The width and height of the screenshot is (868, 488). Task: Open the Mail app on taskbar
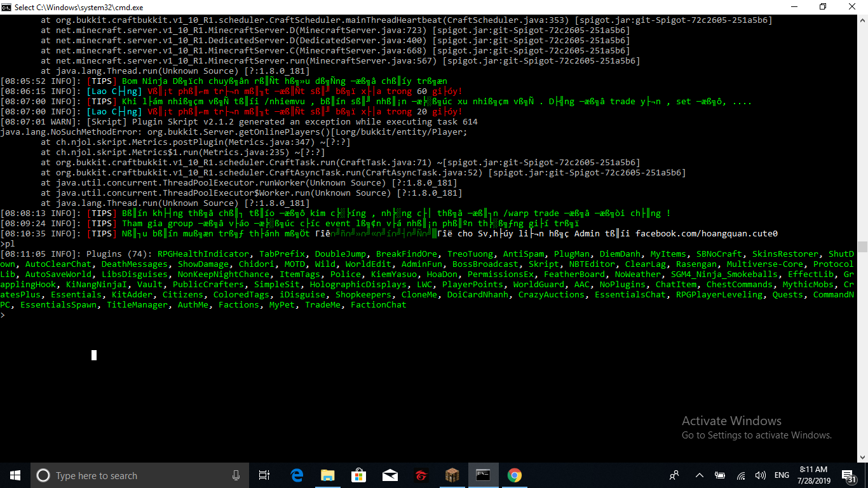[x=390, y=475]
